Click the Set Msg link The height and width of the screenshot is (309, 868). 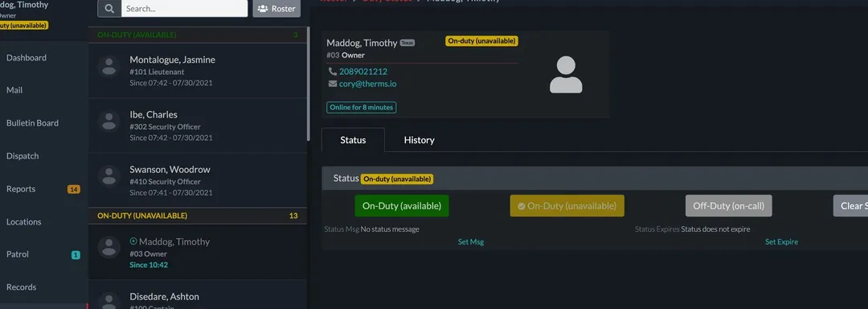click(x=471, y=242)
